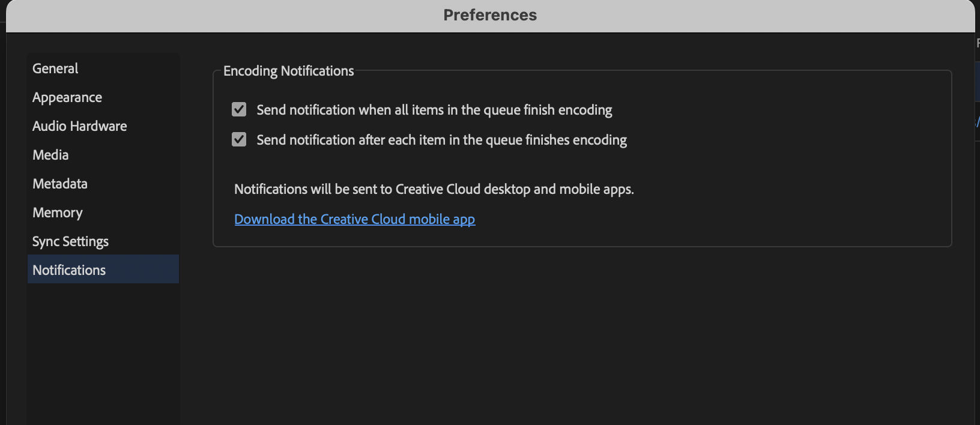Select the Appearance preferences category
The image size is (980, 425).
pos(67,97)
